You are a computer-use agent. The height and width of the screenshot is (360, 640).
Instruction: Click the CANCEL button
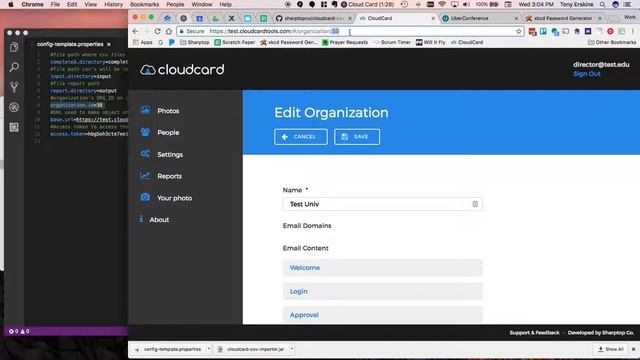coord(301,137)
